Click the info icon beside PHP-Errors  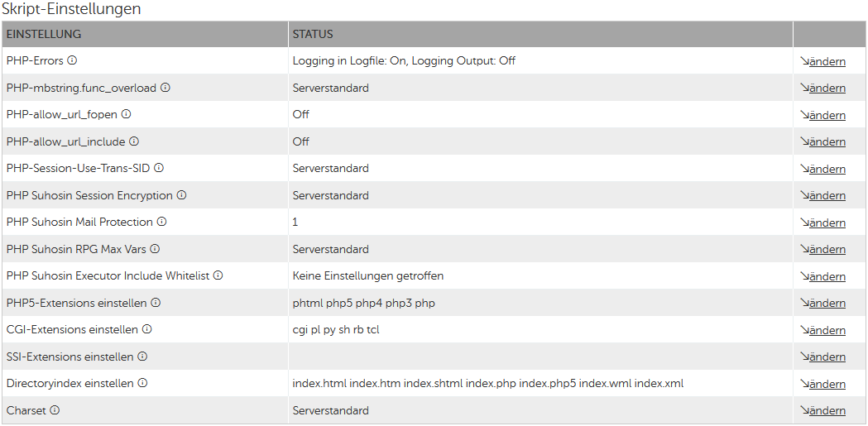(72, 60)
